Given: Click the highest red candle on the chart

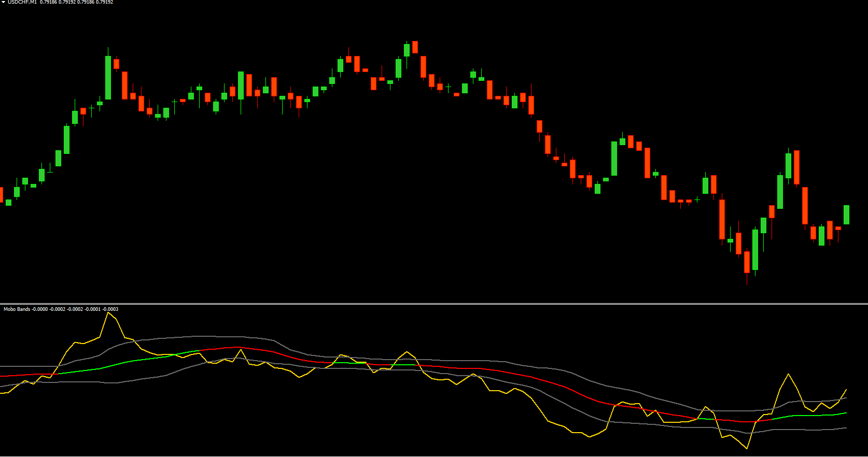Looking at the screenshot, I should tap(415, 47).
